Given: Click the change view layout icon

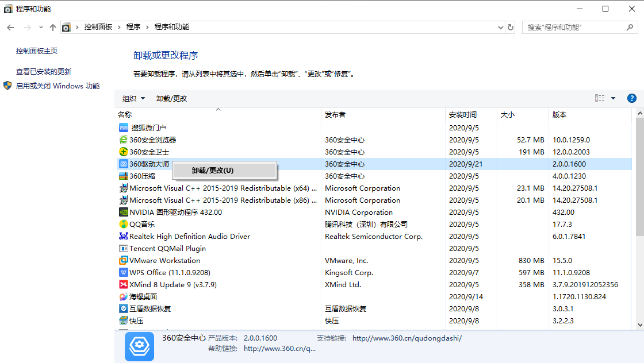Looking at the screenshot, I should [600, 98].
